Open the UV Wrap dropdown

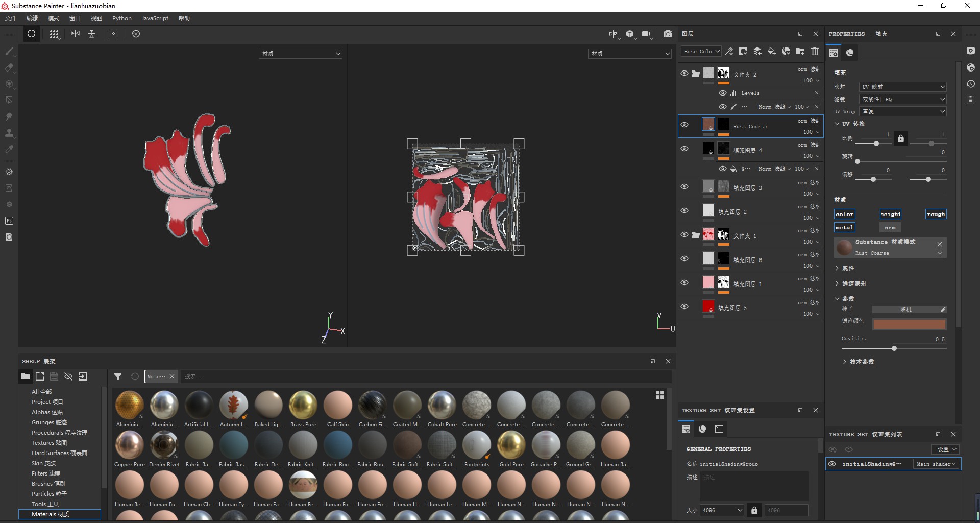(x=902, y=111)
